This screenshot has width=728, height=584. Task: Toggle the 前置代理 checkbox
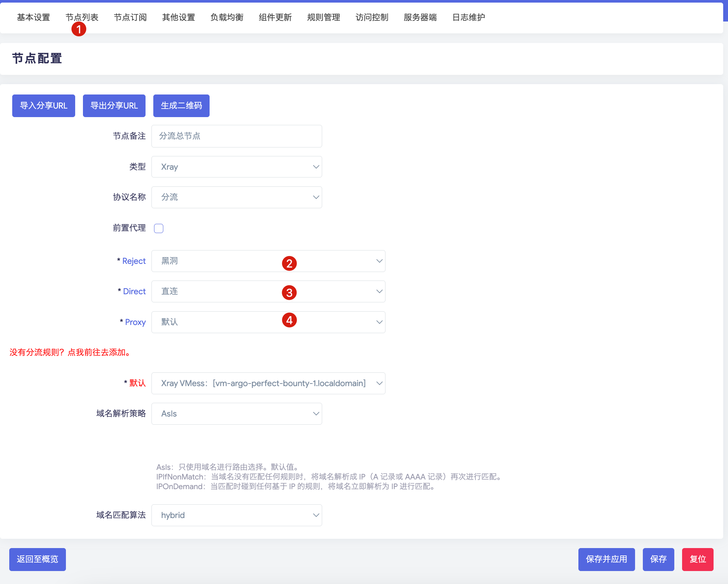click(x=158, y=228)
